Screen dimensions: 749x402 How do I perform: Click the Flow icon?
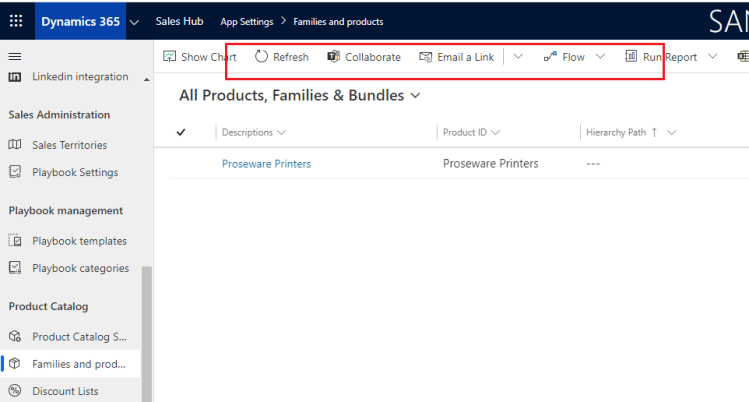coord(550,57)
